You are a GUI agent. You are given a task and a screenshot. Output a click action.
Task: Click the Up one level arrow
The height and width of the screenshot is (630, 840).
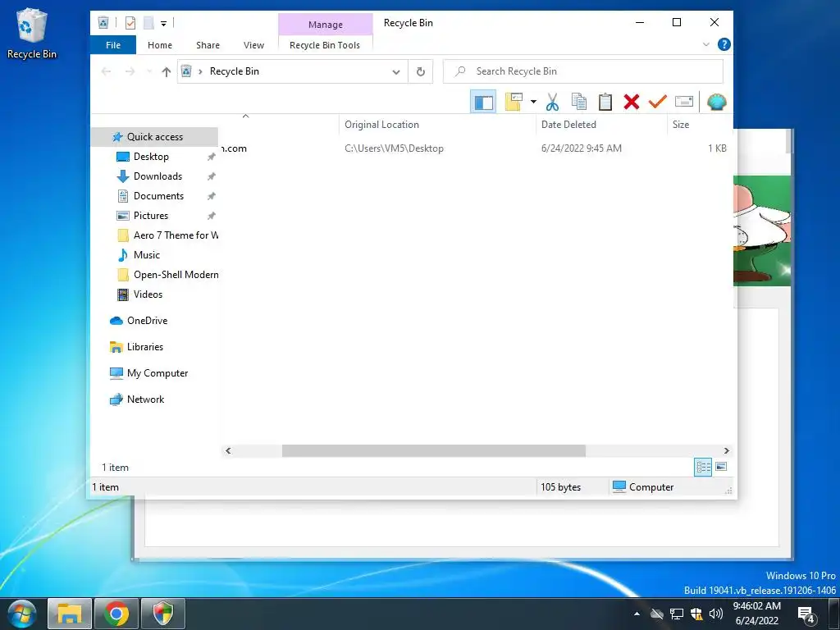coord(166,71)
